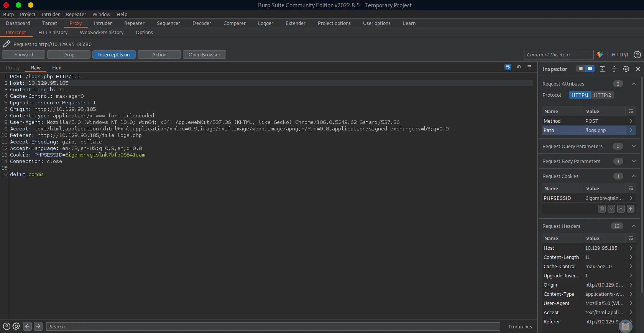Click the Open Browser button

(x=204, y=54)
